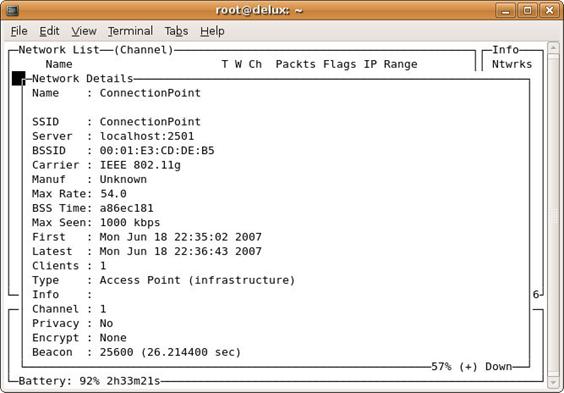Minimize the root@delux terminal window

[x=505, y=10]
